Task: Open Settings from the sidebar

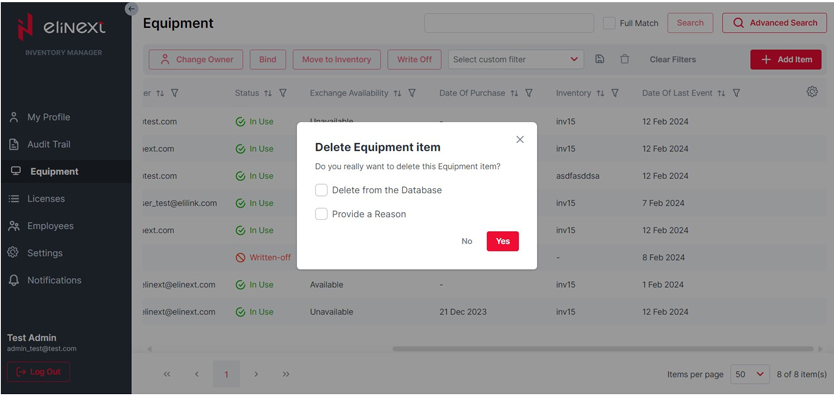Action: point(45,253)
